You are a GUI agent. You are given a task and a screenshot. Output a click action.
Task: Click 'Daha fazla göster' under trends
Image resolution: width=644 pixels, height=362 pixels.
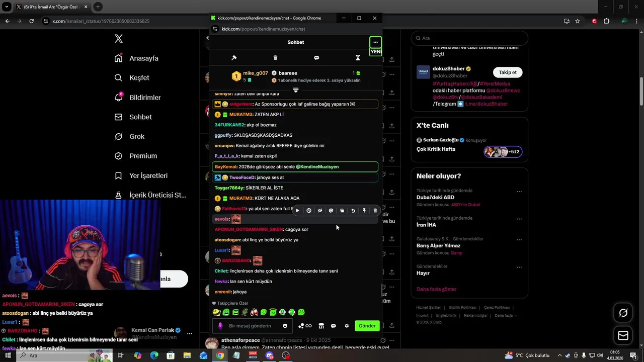437,290
